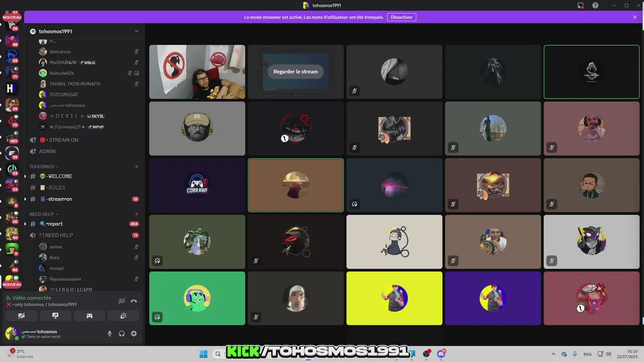Open the stream-on text channel
644x362 pixels.
pos(85,199)
